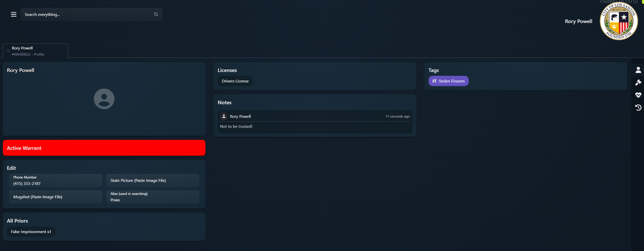Open the gavel charges sidebar icon
Image resolution: width=644 pixels, height=251 pixels.
[x=638, y=82]
